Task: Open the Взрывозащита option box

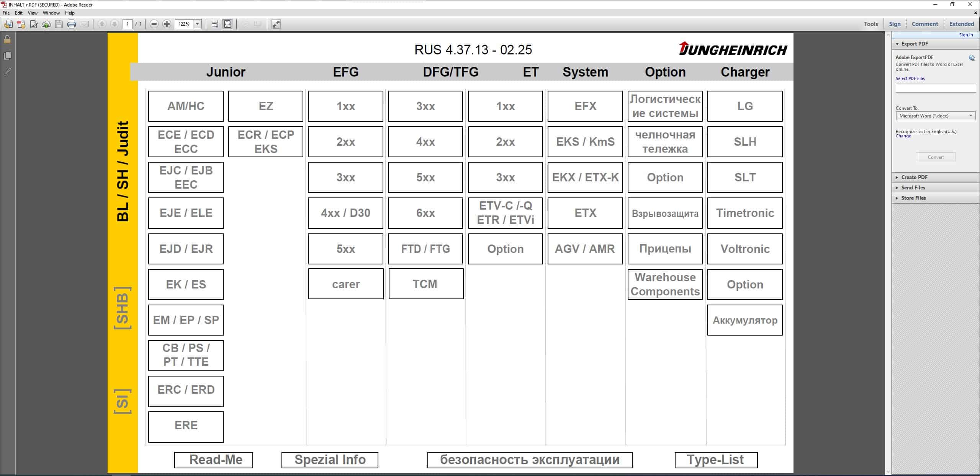Action: coord(665,213)
